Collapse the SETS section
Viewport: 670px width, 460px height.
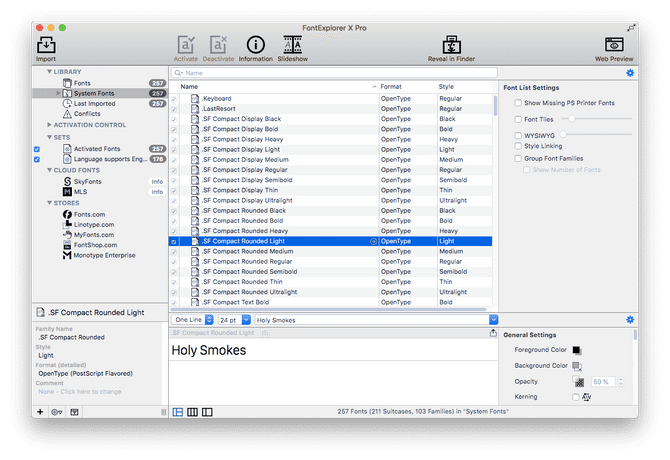50,137
